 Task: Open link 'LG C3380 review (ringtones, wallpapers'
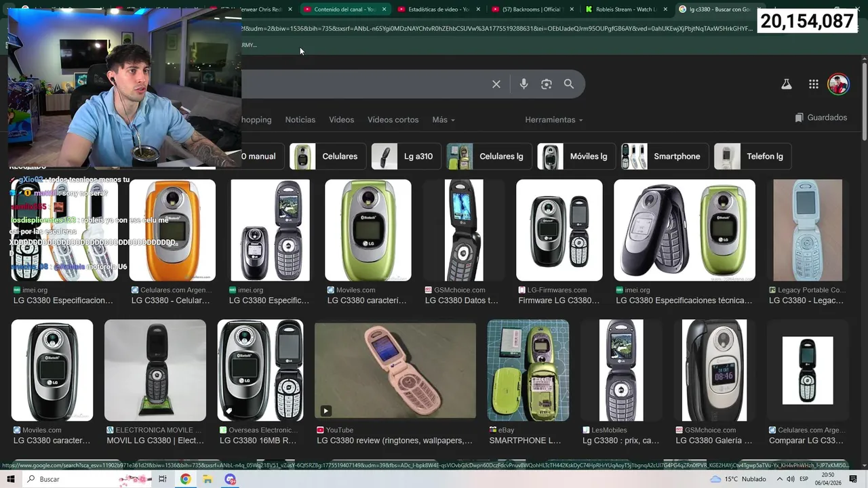click(395, 441)
